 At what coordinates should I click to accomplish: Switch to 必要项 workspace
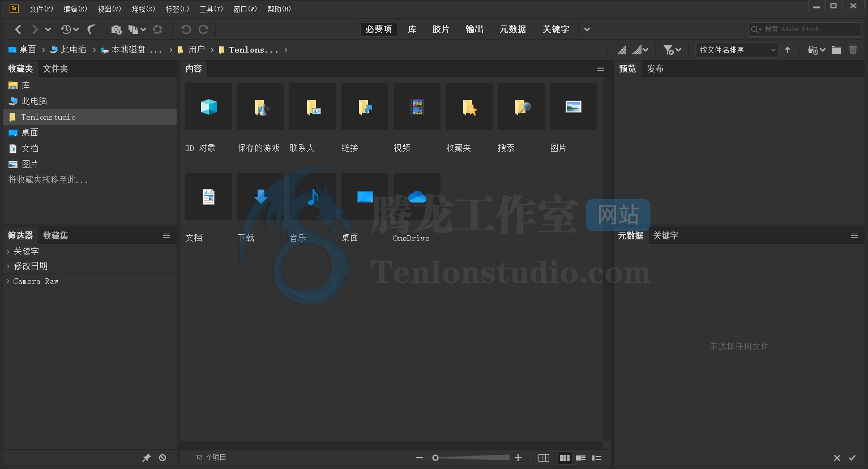coord(379,29)
